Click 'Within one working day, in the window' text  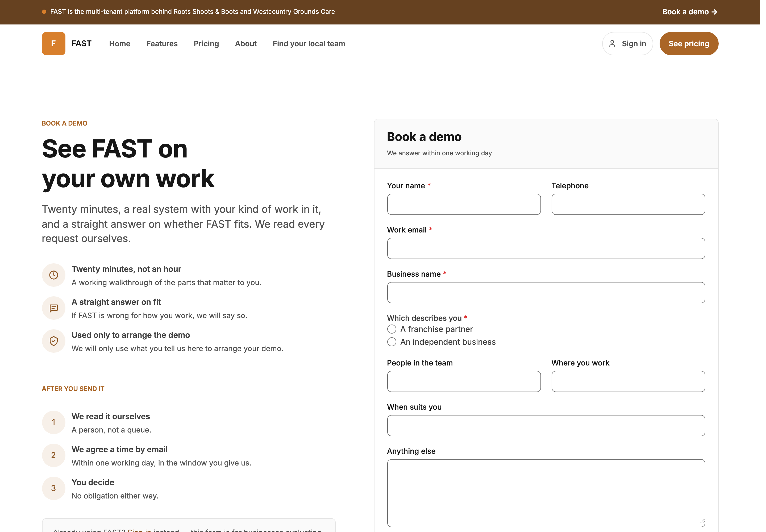click(x=161, y=463)
